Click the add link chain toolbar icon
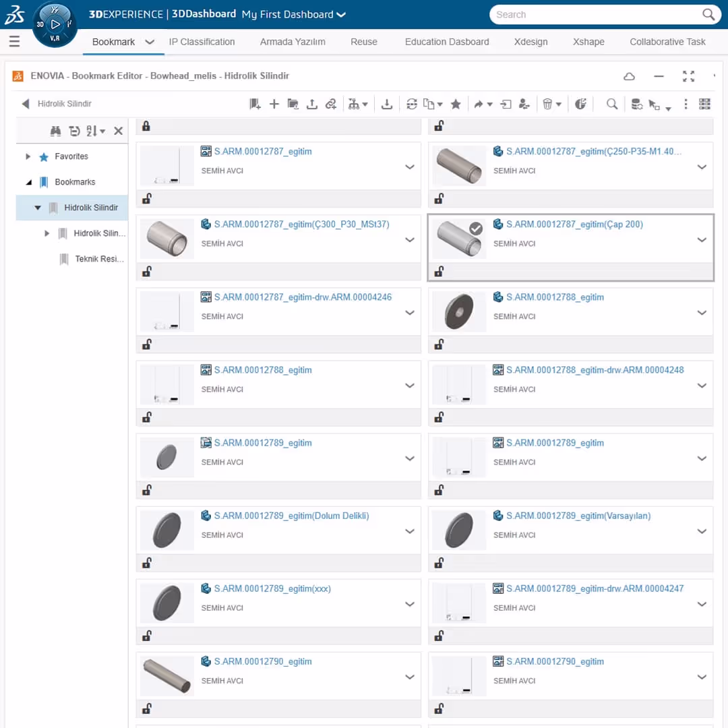 coord(330,104)
